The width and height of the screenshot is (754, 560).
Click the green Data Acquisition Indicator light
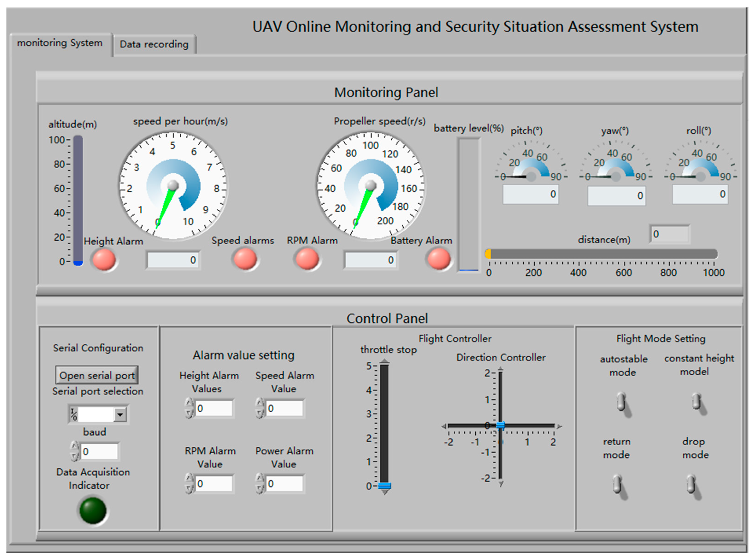93,510
